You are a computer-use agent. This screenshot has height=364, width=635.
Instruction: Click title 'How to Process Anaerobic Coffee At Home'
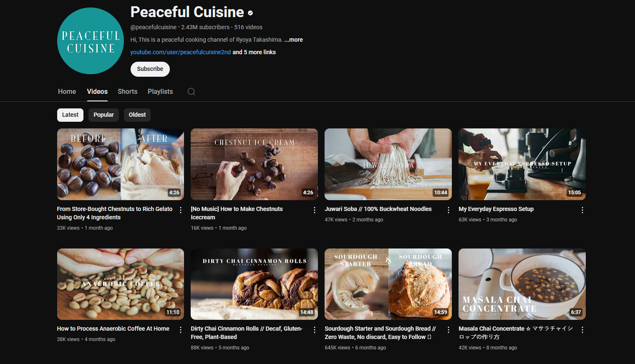(113, 329)
